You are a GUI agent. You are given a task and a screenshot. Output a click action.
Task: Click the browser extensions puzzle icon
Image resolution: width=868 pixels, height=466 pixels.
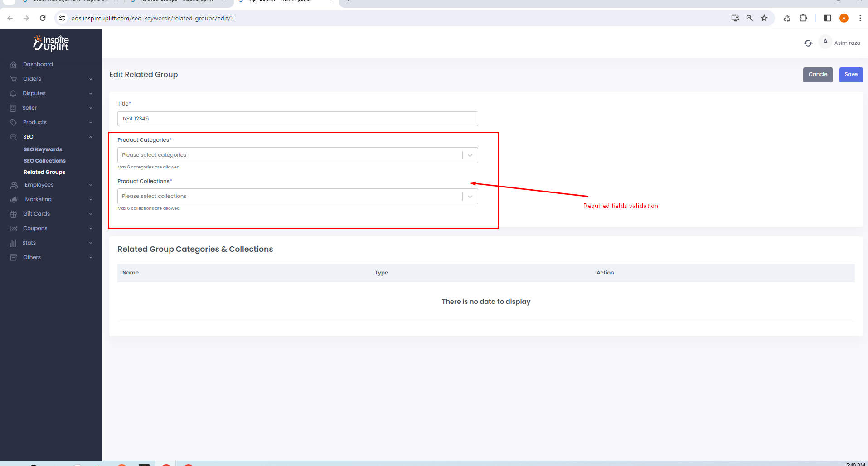coord(803,18)
